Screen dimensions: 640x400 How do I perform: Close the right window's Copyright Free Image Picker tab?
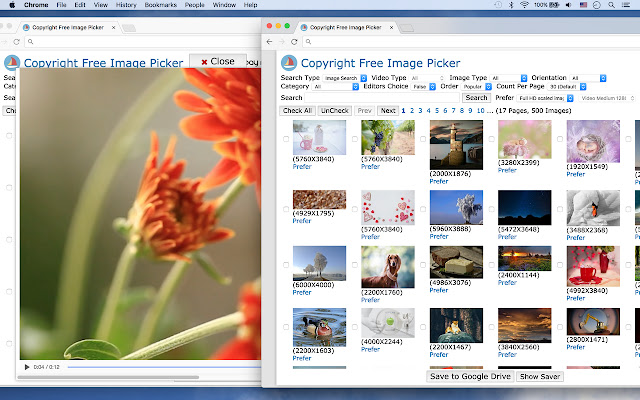(391, 27)
